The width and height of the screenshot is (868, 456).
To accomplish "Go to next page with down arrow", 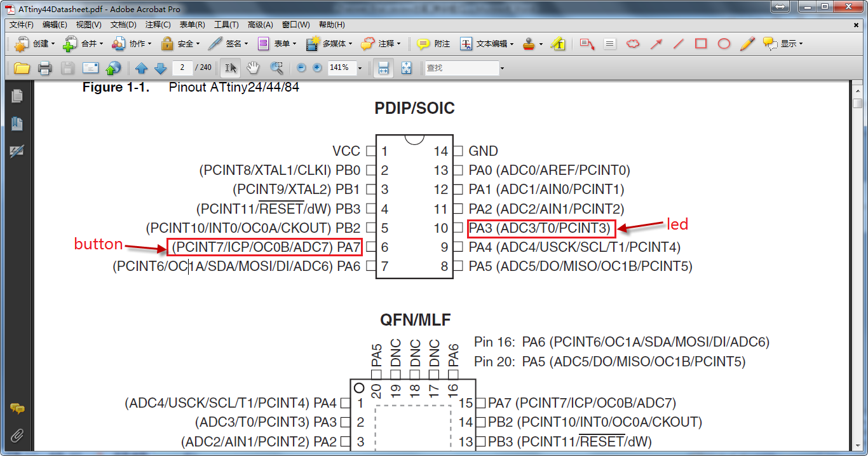I will (x=160, y=67).
